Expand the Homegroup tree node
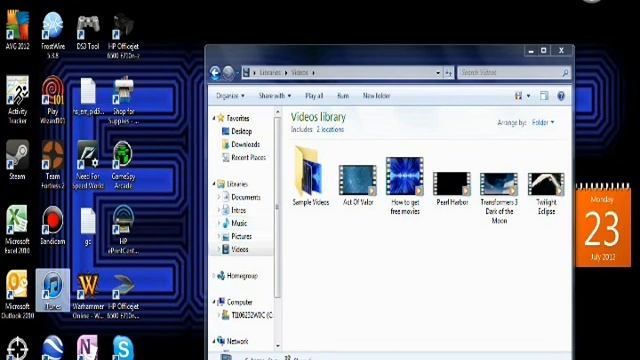640x360 pixels. pos(214,276)
